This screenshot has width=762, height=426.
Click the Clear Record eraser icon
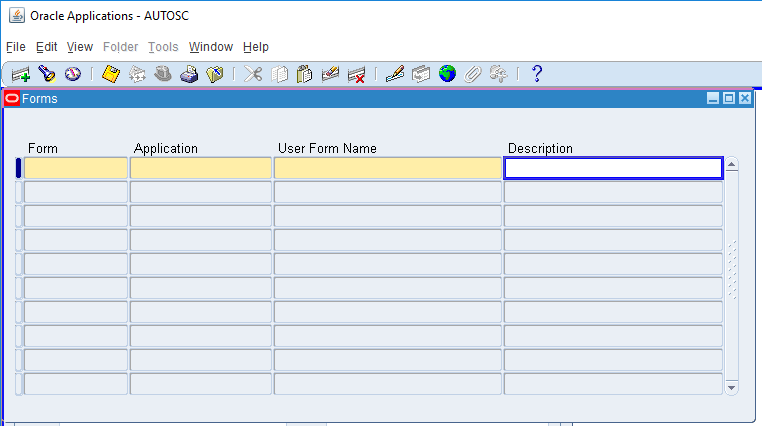330,74
